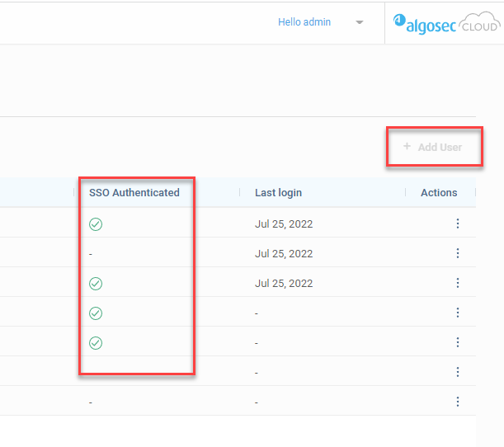Click three-dot Actions icon in fifth row
This screenshot has height=447, width=504.
pos(458,342)
